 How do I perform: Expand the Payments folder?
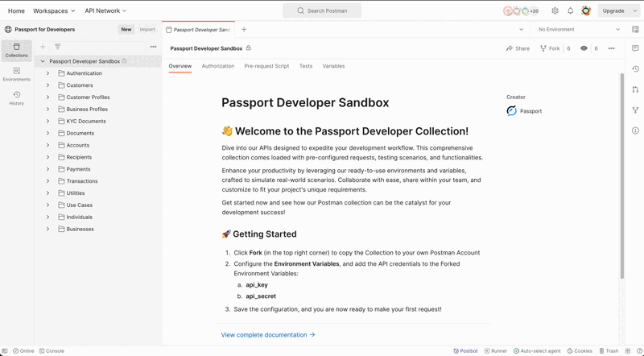(x=47, y=169)
